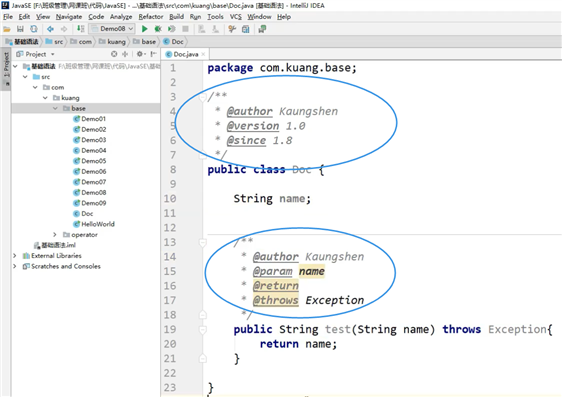The width and height of the screenshot is (562, 397).
Task: Click the Stop square icon
Action: tap(185, 29)
